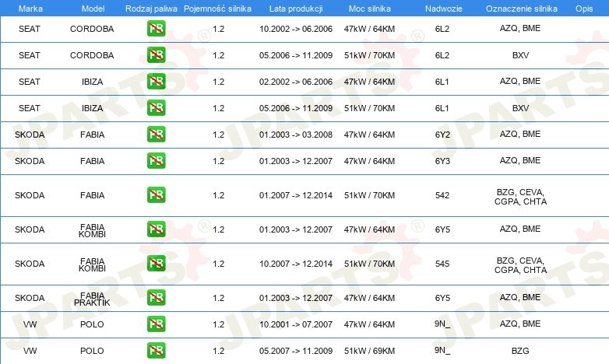The height and width of the screenshot is (364, 609).
Task: Click engine code BXV in CORDOBA row
Action: [520, 55]
